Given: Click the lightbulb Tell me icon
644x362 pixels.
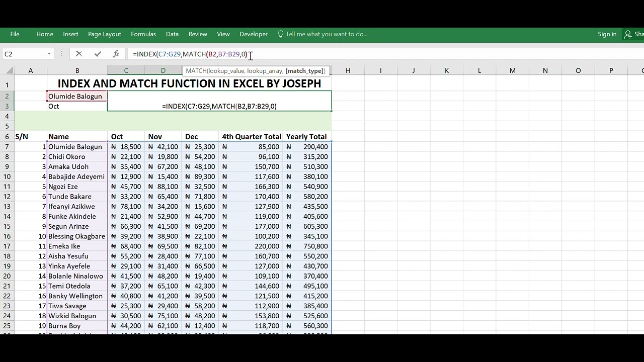Looking at the screenshot, I should pos(280,34).
